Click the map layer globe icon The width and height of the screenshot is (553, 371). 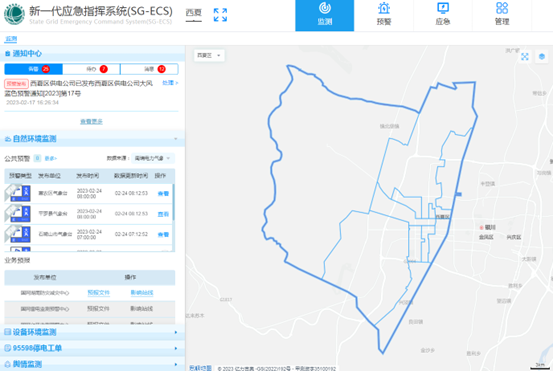pyautogui.click(x=542, y=56)
